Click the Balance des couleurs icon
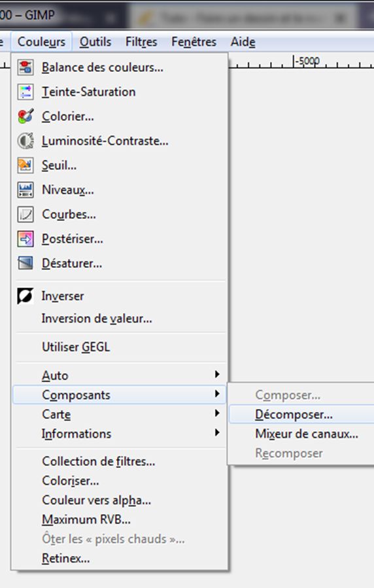Image resolution: width=374 pixels, height=588 pixels. pyautogui.click(x=25, y=67)
